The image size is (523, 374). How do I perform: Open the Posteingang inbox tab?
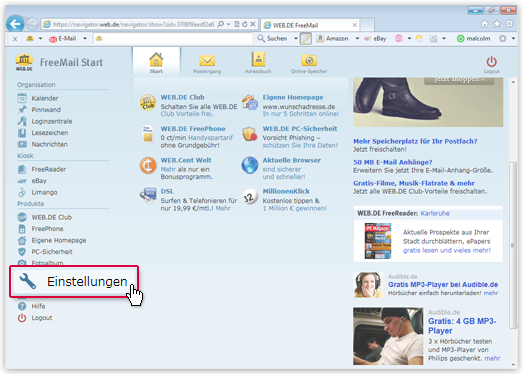(x=207, y=63)
